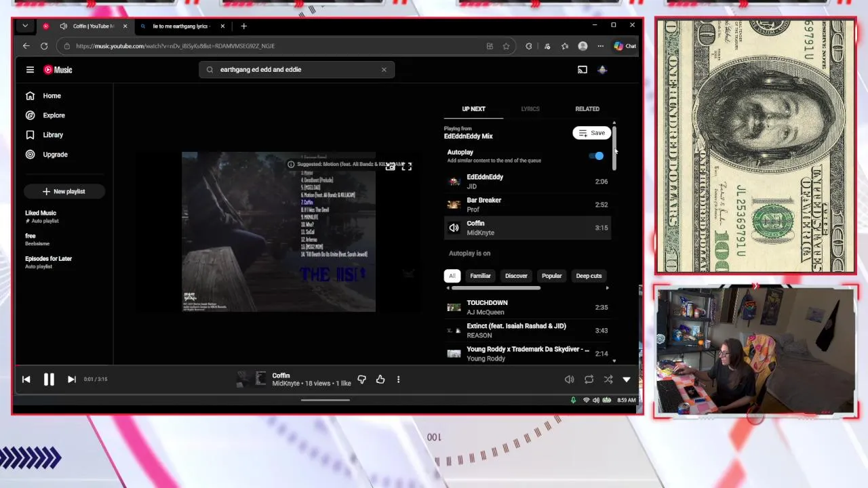The image size is (868, 488).
Task: Enter fullscreen on the video player
Action: click(x=407, y=166)
